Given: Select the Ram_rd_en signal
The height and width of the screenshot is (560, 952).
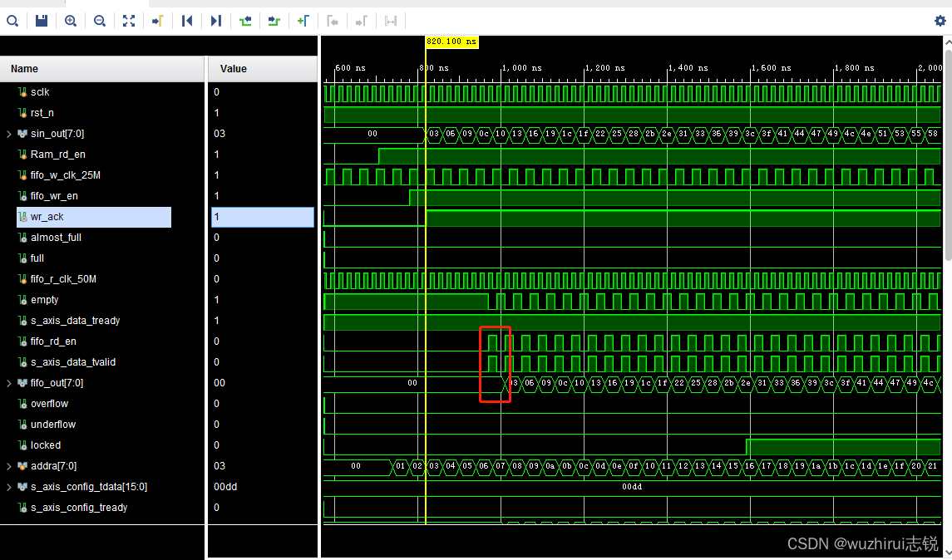Looking at the screenshot, I should pos(57,154).
